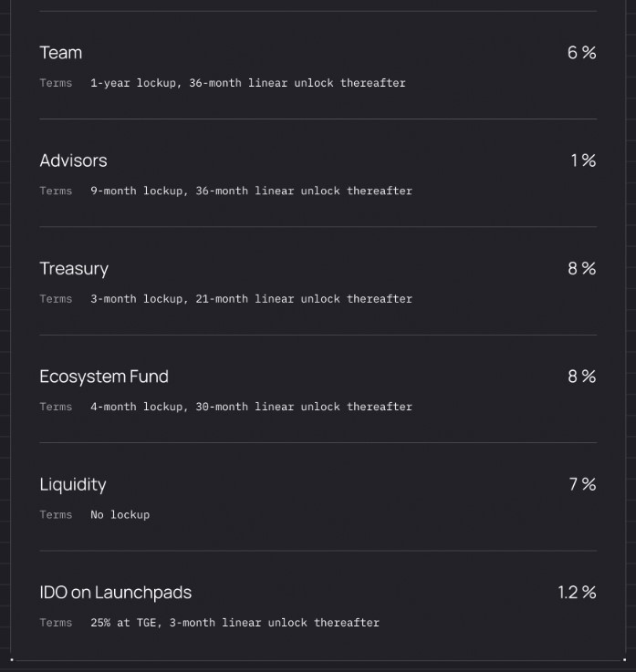Select the Ecosystem Fund 8 % value
Viewport: 636px width, 672px height.
click(581, 377)
